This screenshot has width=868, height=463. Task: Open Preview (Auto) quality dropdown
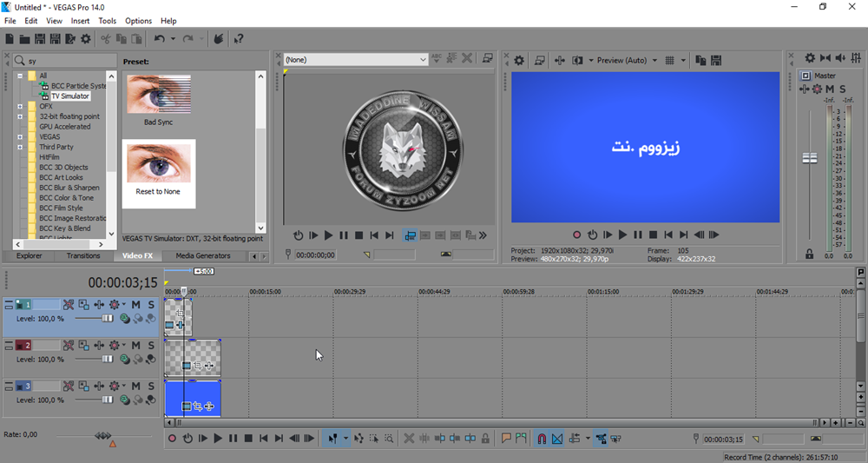[654, 60]
